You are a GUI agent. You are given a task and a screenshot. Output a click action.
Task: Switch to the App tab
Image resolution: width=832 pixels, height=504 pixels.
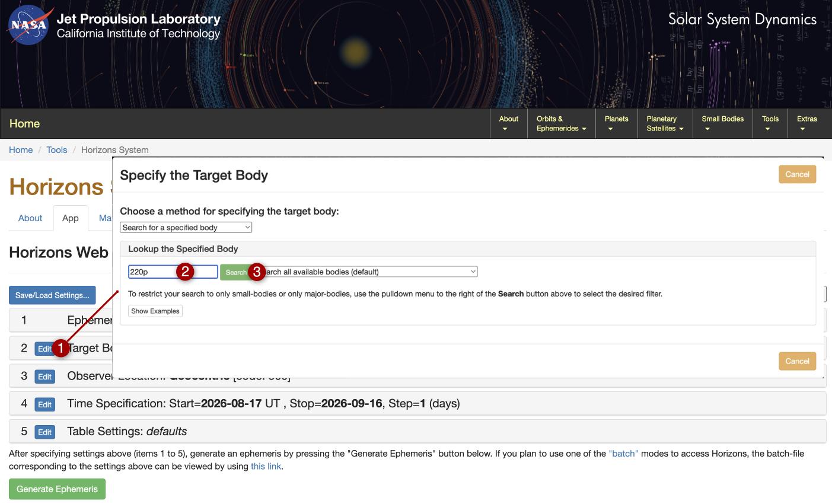(x=71, y=218)
